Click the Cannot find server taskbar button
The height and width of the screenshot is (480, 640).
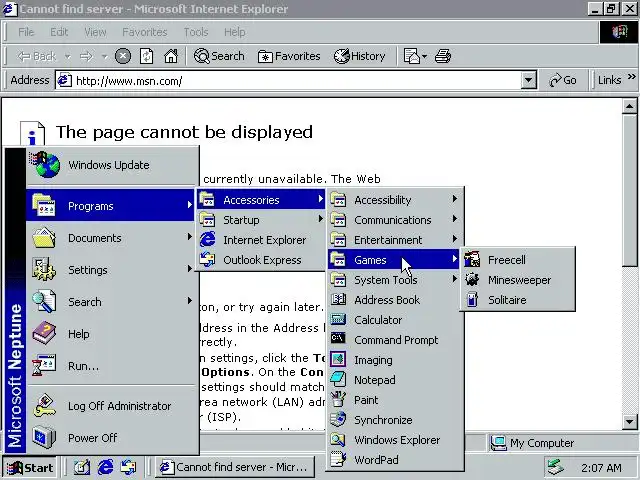[x=235, y=467]
